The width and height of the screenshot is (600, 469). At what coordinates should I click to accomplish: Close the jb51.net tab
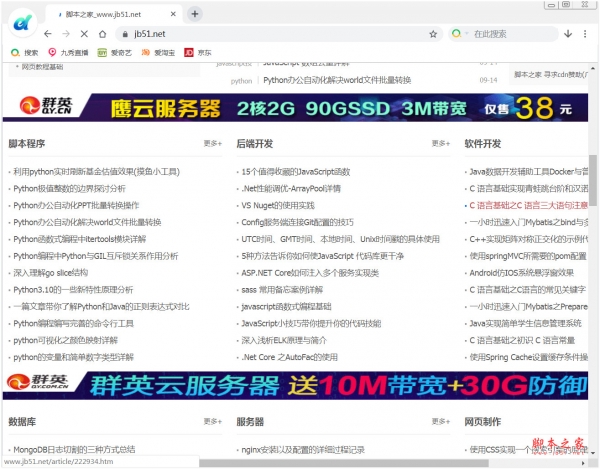tap(173, 14)
